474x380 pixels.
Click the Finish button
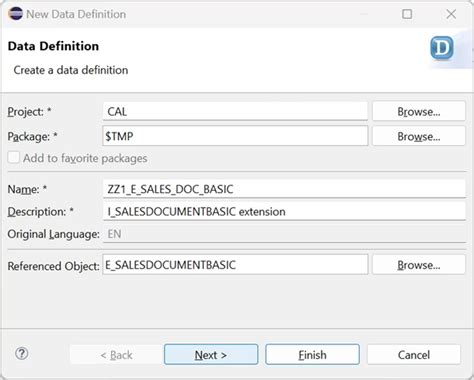click(312, 354)
